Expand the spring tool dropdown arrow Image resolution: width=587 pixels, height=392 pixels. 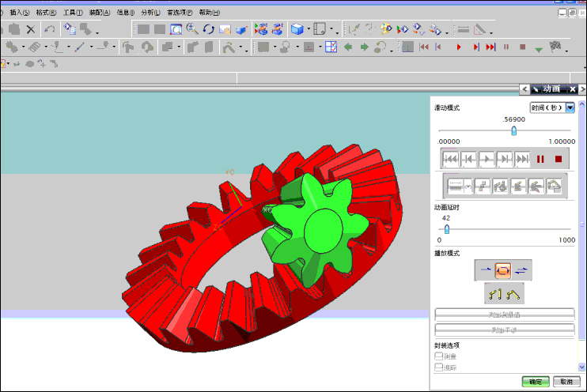(46, 47)
